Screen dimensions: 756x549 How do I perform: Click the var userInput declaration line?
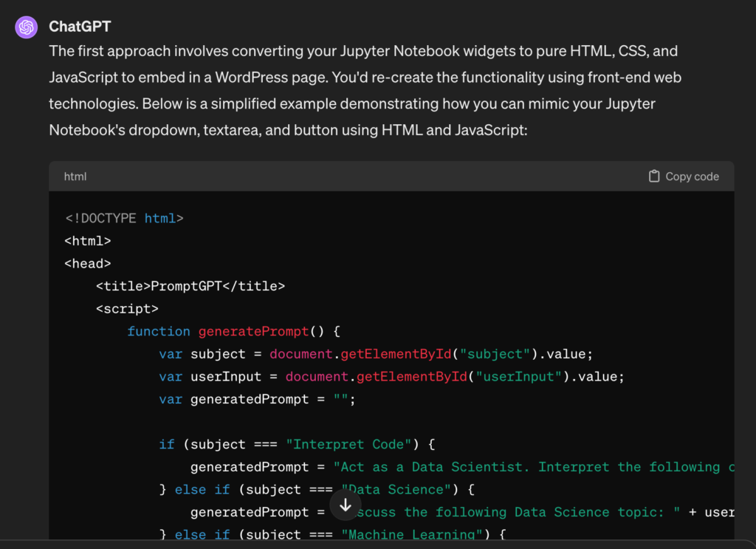tap(391, 377)
